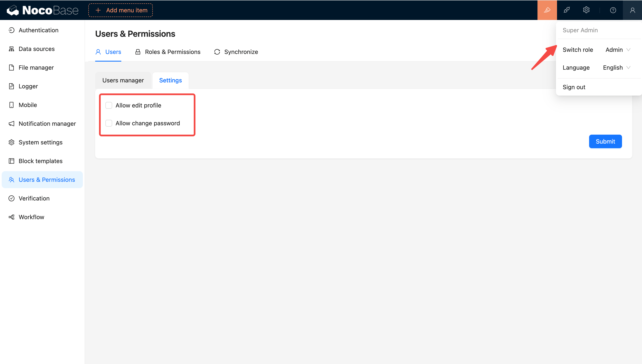Expand the Switch role Admin dropdown
The image size is (642, 364).
point(618,50)
